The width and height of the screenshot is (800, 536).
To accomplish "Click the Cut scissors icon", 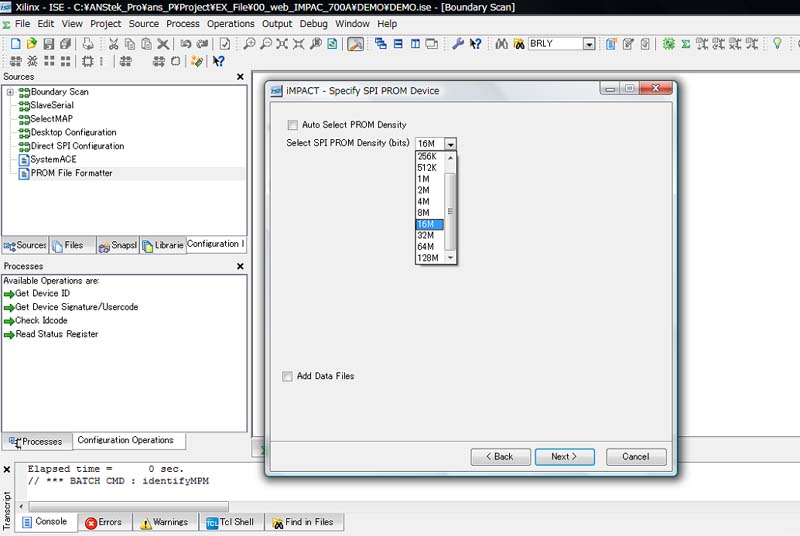I will pyautogui.click(x=113, y=44).
